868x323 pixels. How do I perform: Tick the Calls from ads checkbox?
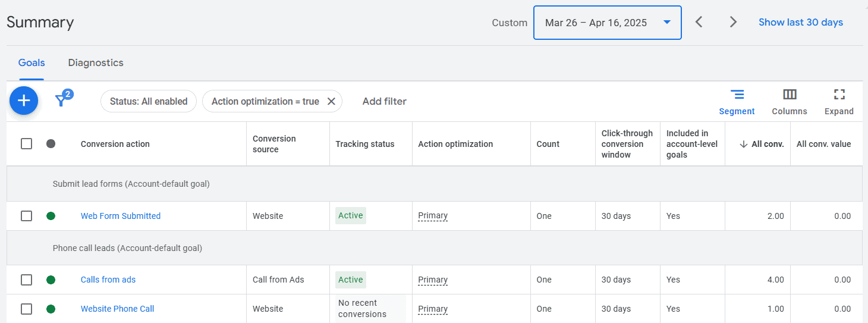(26, 280)
